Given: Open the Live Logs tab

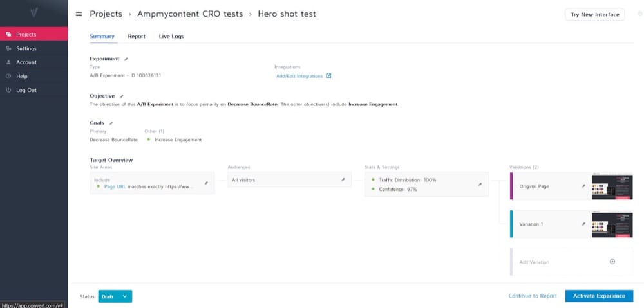Looking at the screenshot, I should tap(171, 37).
